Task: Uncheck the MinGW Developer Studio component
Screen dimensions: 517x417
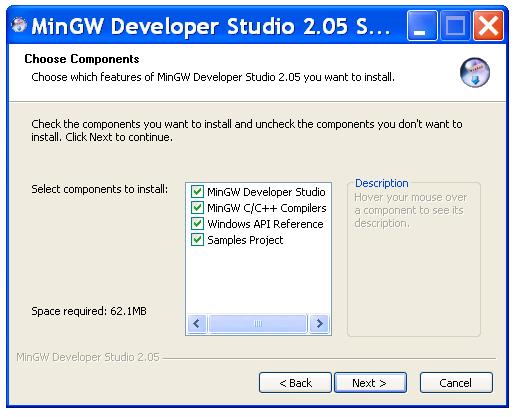Action: click(x=197, y=192)
